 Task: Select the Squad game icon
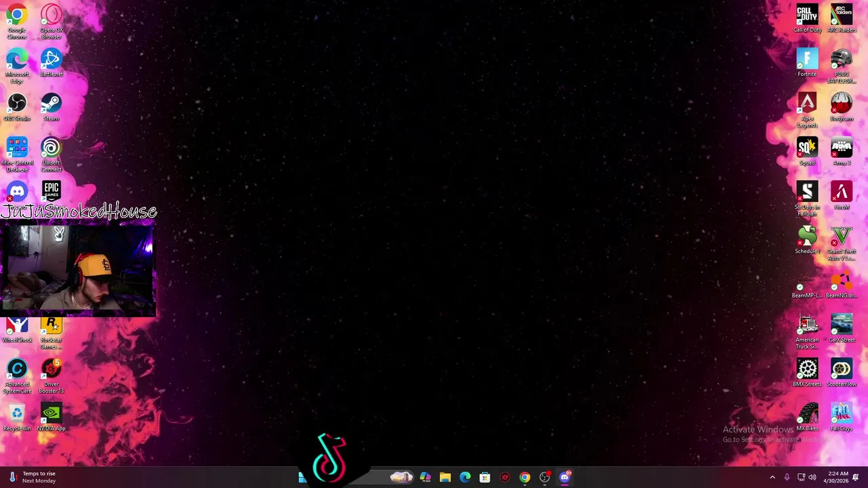pos(807,151)
